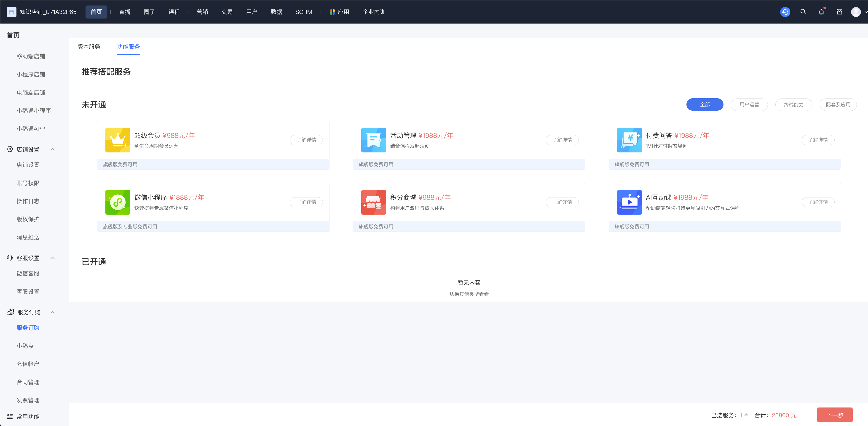Go to 首页 in the top navigation
The height and width of the screenshot is (426, 868).
pyautogui.click(x=96, y=12)
